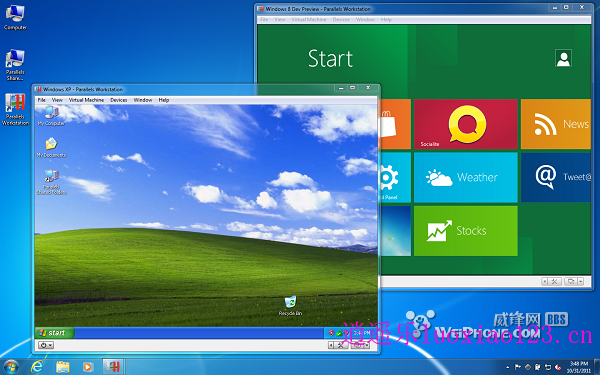Open Action Center flag in tray

(x=518, y=367)
